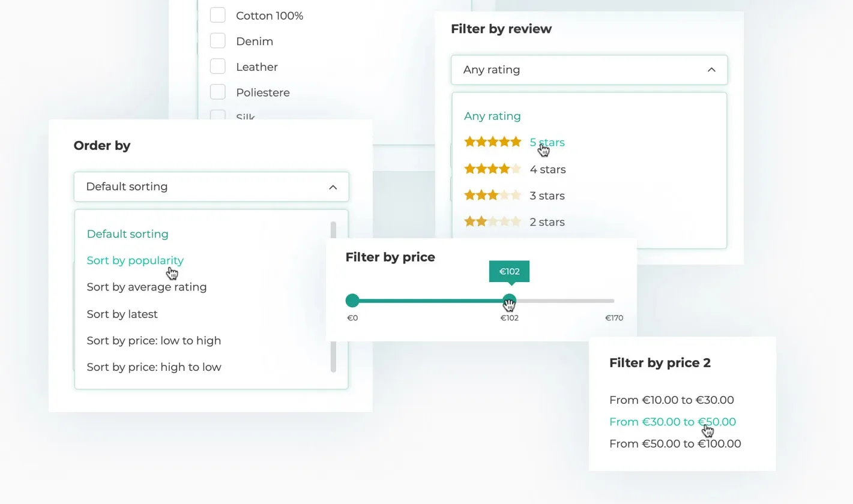Choose the 3 stars rating option
Viewport: 853px width, 504px height.
click(x=547, y=196)
